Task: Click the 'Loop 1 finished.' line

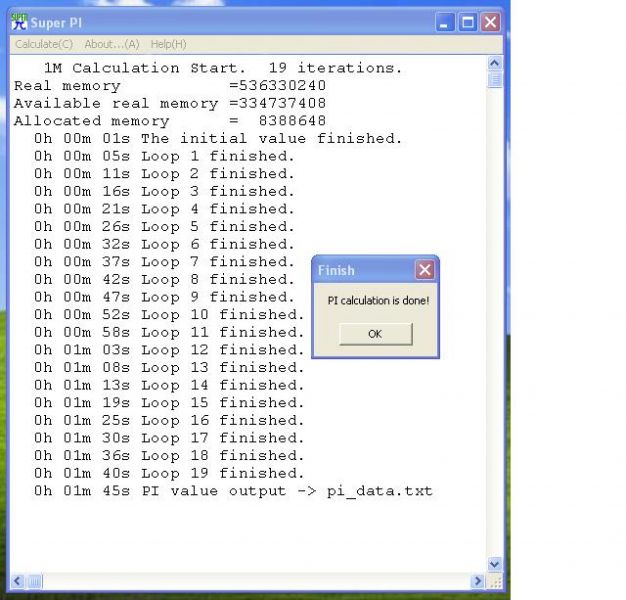Action: (x=164, y=156)
